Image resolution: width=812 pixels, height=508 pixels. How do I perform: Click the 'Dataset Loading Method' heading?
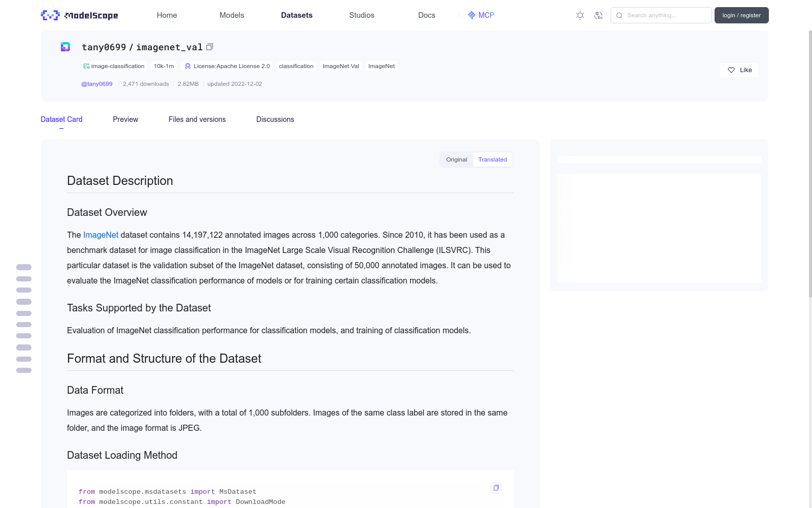pyautogui.click(x=122, y=455)
